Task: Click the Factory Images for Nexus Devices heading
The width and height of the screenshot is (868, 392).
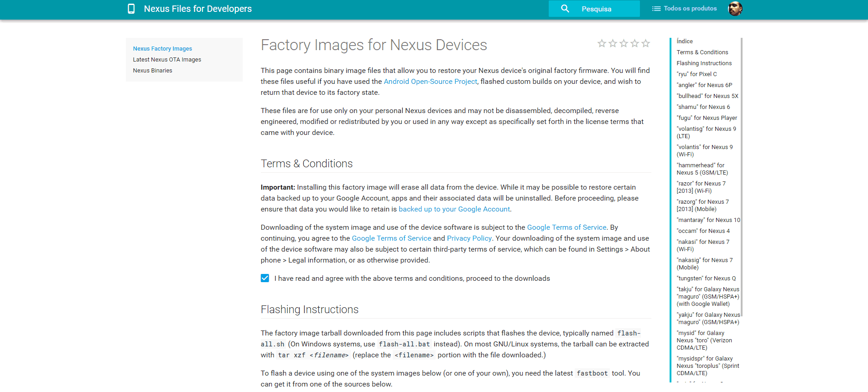Action: 374,45
